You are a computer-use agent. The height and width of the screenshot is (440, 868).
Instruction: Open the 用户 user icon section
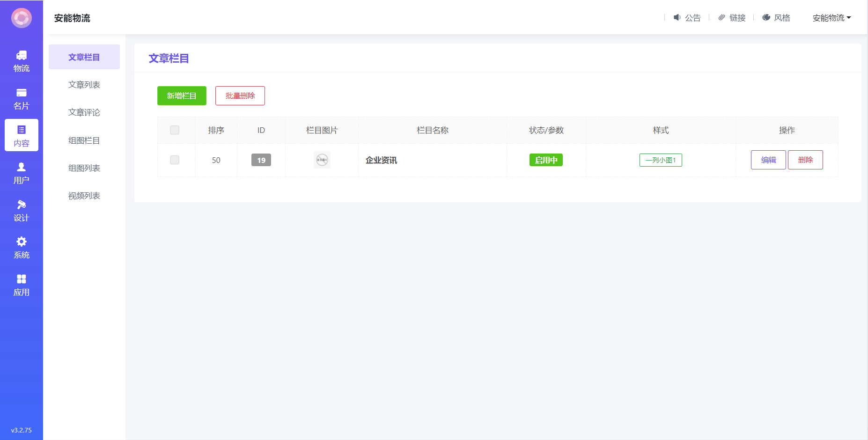(x=22, y=167)
